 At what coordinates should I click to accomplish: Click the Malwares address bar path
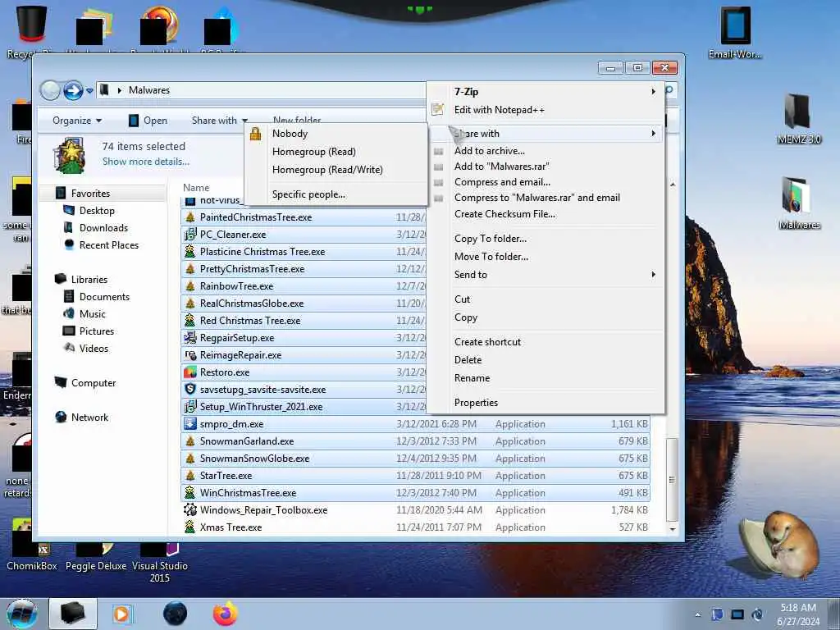pyautogui.click(x=149, y=90)
